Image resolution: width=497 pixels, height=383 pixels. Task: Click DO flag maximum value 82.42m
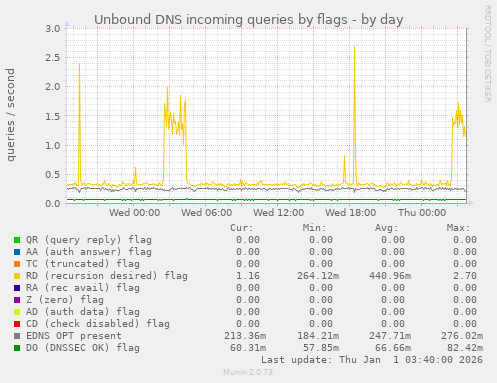465,348
